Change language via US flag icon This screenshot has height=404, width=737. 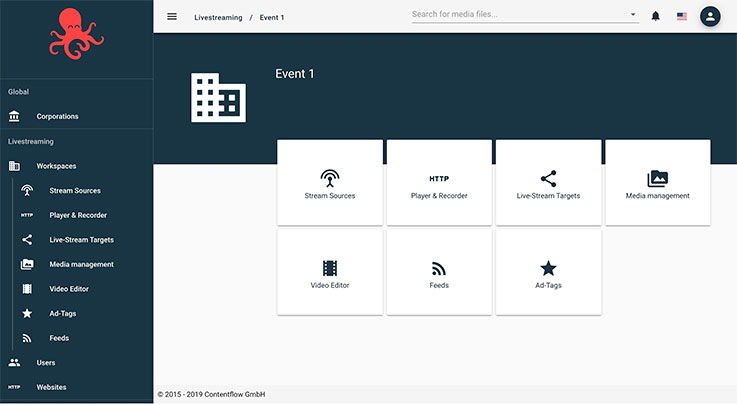[x=682, y=16]
